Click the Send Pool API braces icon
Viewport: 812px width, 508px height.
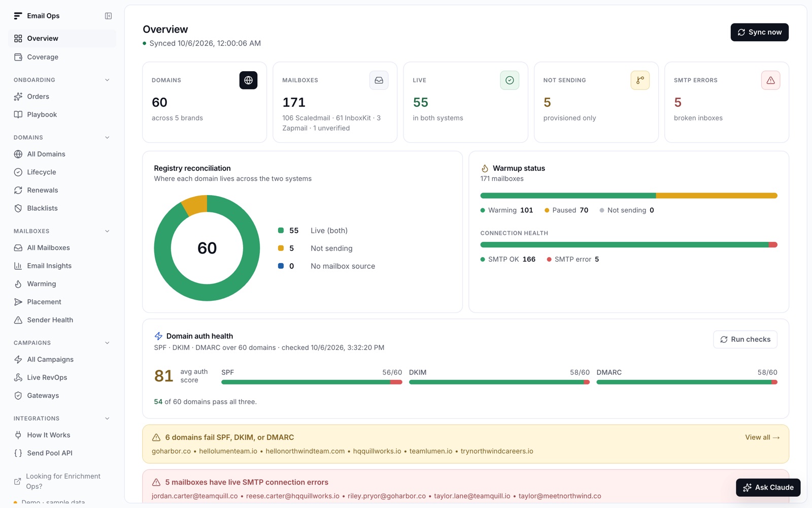point(18,453)
